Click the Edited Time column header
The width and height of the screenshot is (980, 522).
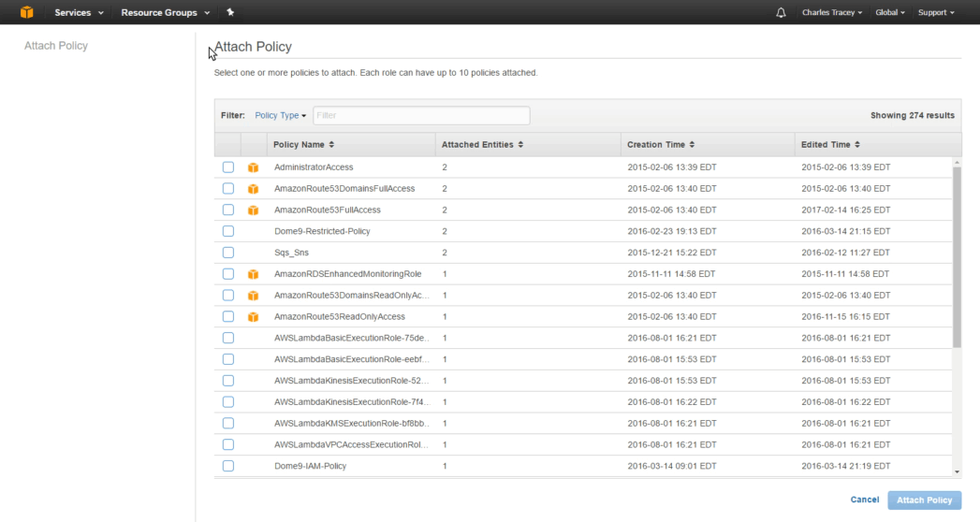[x=878, y=144]
